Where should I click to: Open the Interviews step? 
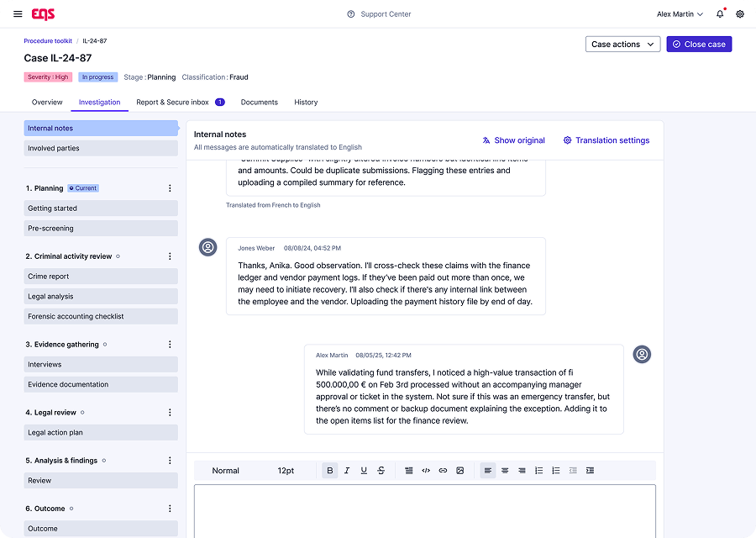point(101,364)
